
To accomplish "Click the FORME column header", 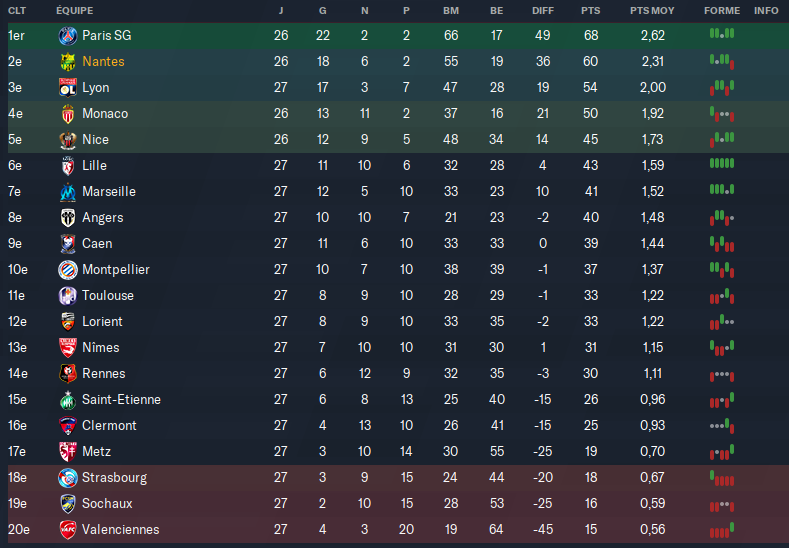I will 722,11.
